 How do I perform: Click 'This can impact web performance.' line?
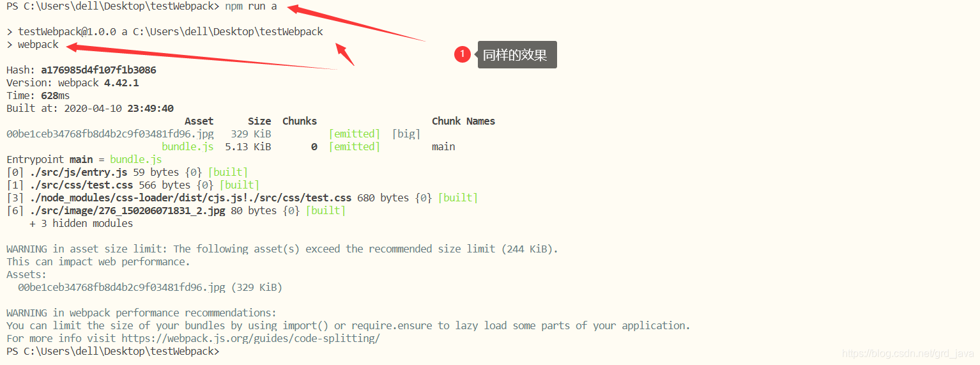(98, 262)
